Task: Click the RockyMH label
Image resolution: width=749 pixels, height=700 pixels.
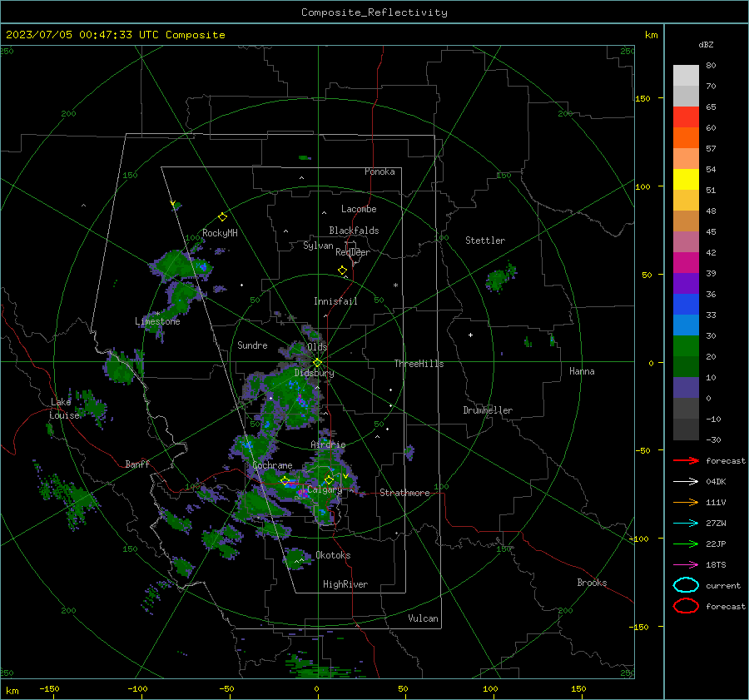Action: 220,233
